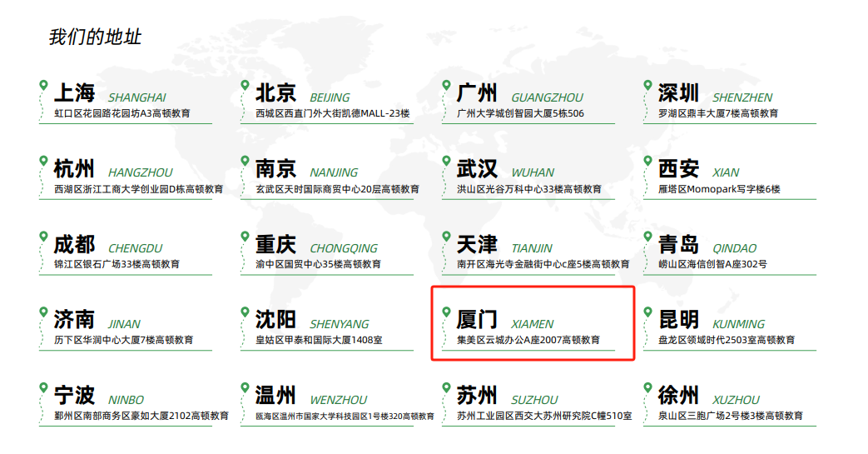Click the JINAN pinyin label
The image size is (868, 454).
tap(124, 324)
